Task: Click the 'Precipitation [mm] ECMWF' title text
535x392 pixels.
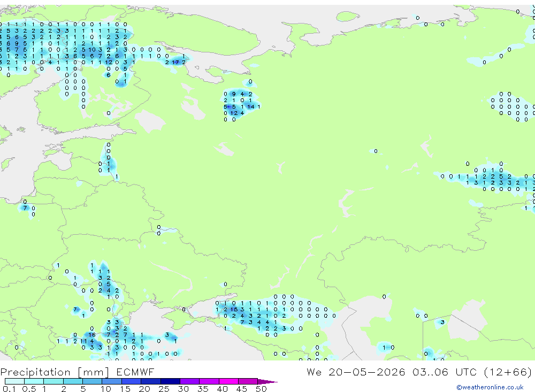Action: point(78,372)
